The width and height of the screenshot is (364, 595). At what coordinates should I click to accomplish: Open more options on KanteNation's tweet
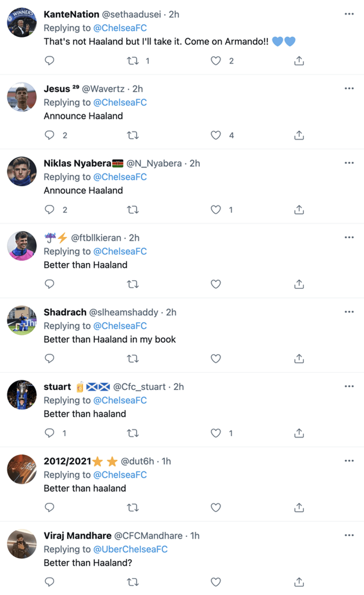click(x=349, y=14)
